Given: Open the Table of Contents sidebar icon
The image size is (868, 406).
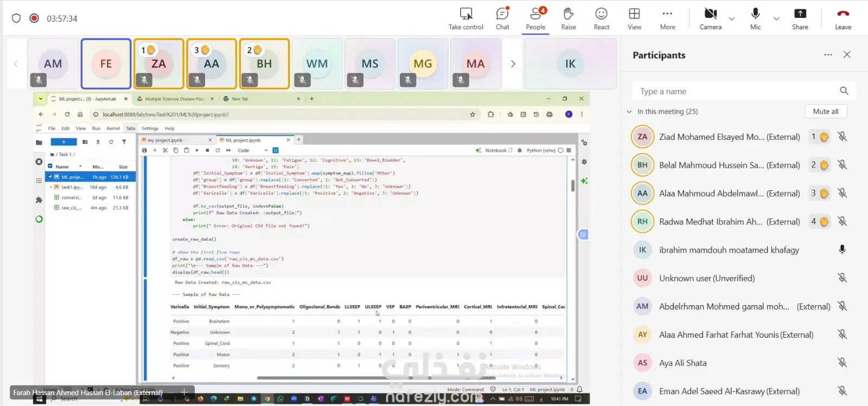Looking at the screenshot, I should [39, 181].
